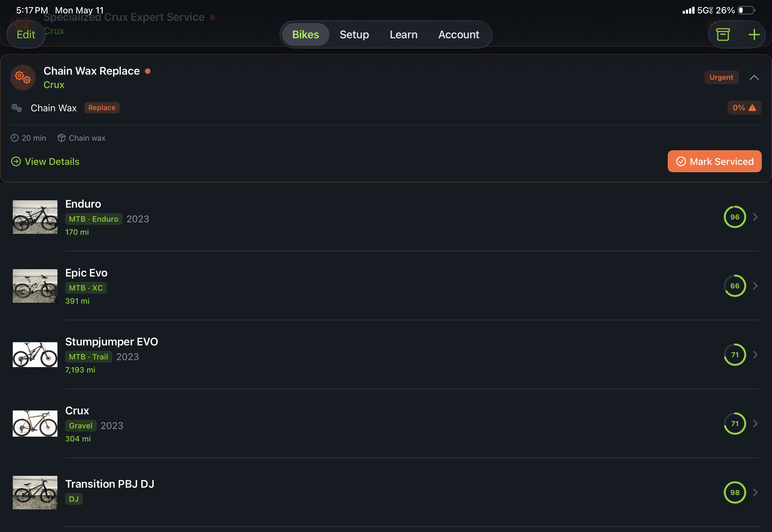Open Crux bike via its chevron
Screen dimensions: 772x532
[755, 424]
